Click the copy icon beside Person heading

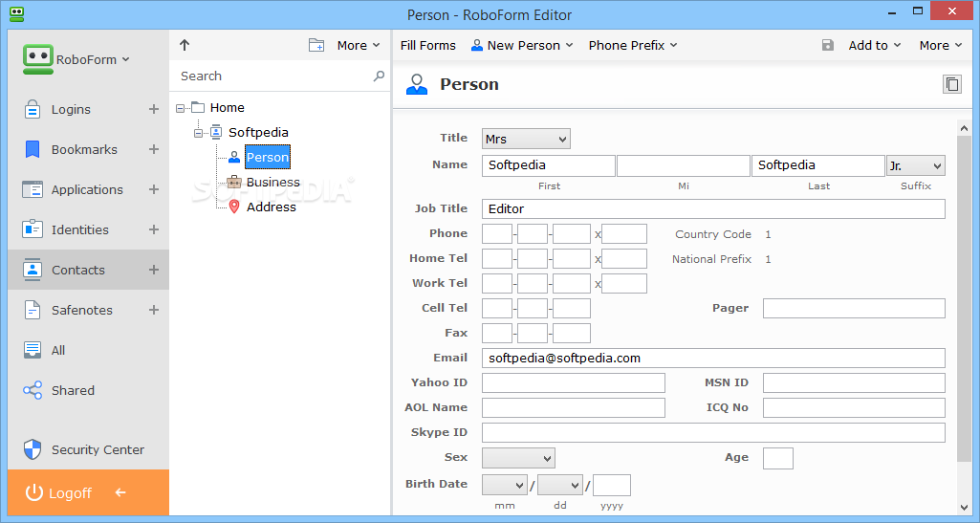coord(952,84)
